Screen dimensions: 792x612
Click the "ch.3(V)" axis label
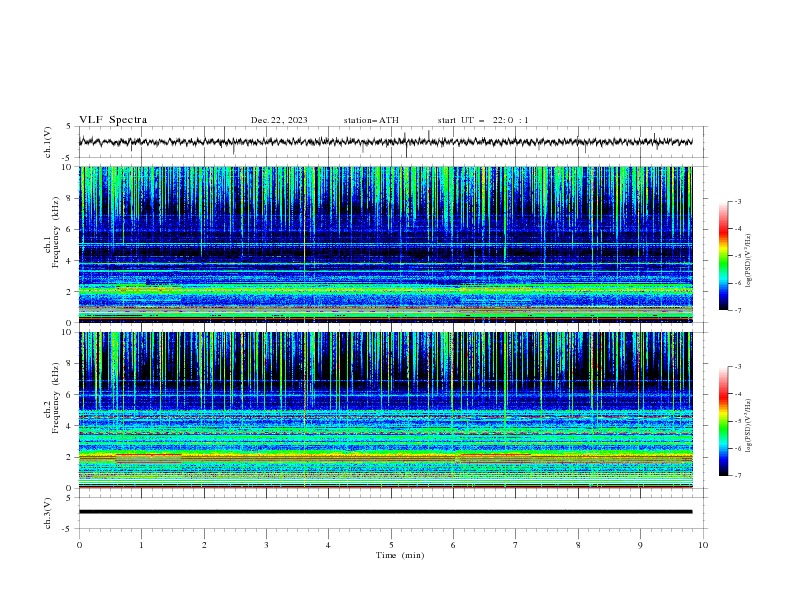point(48,513)
